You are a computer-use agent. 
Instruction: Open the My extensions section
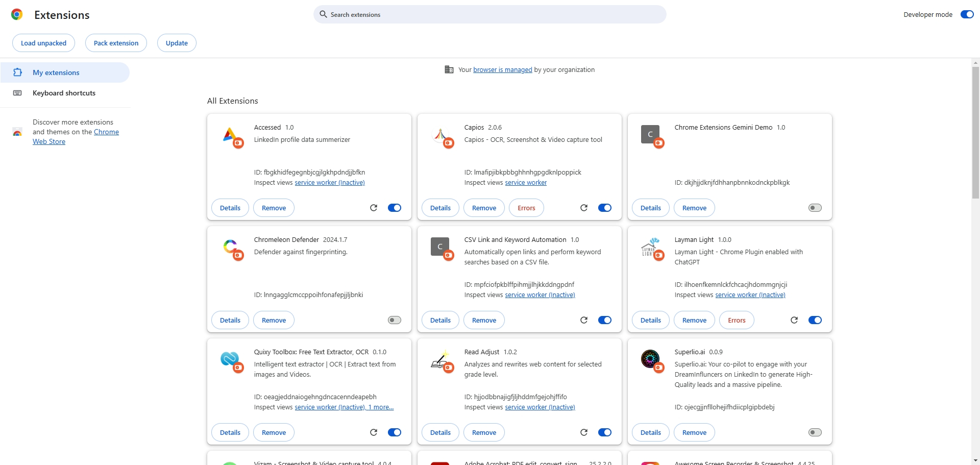[65, 72]
